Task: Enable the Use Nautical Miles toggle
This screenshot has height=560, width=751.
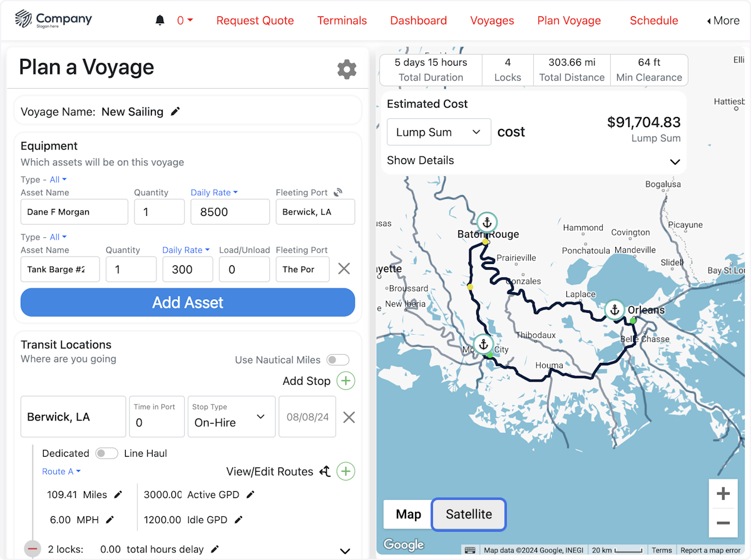Action: pos(337,360)
